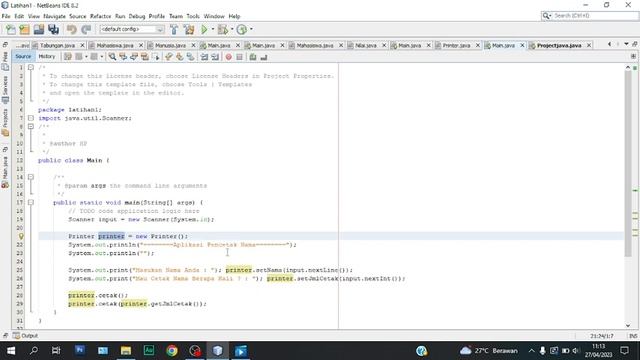Click the Last Edit icon in the editor toolbar
640x360 pixels.
68,57
